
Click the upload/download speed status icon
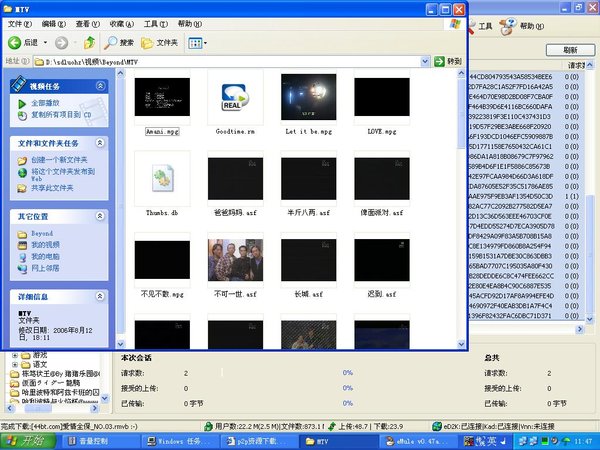[x=332, y=426]
